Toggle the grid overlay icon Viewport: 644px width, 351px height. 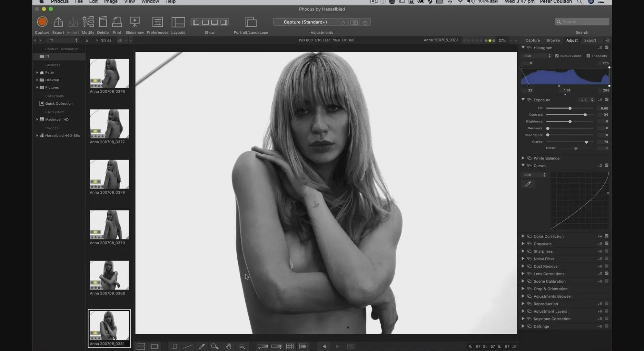290,346
